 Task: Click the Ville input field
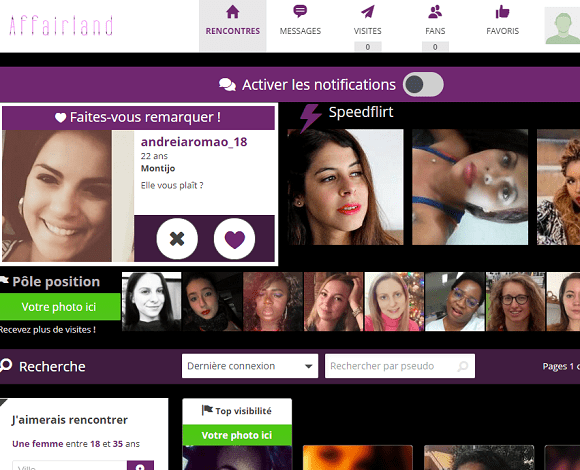point(70,466)
